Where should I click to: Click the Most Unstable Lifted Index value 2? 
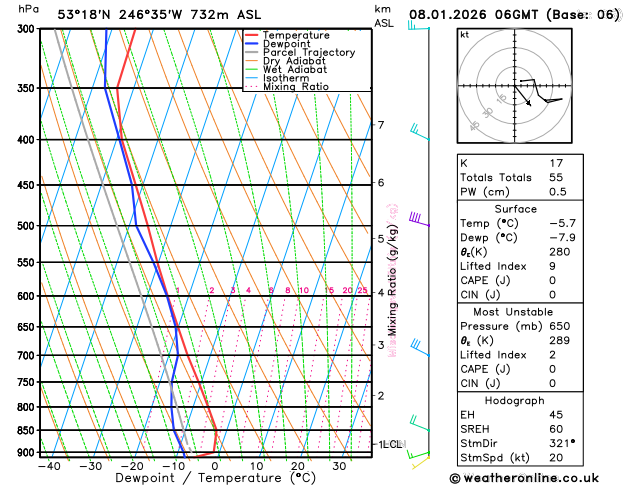tap(552, 355)
